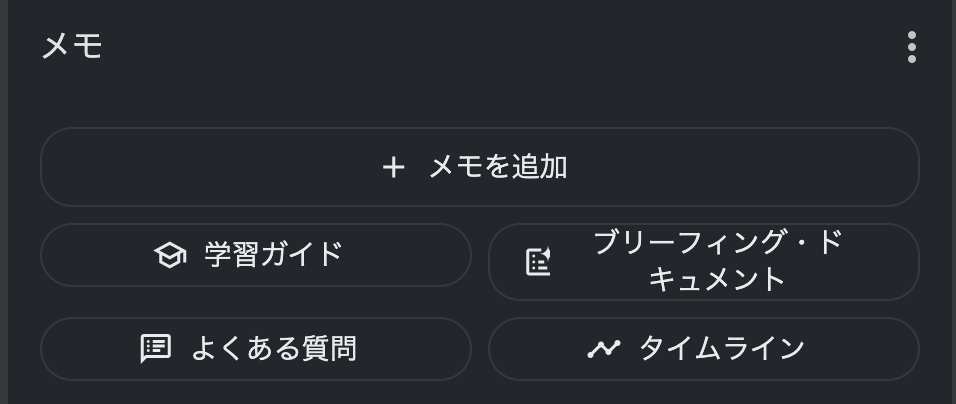Generate a 学習ガイド study guide
Image resolution: width=956 pixels, height=404 pixels.
[255, 255]
